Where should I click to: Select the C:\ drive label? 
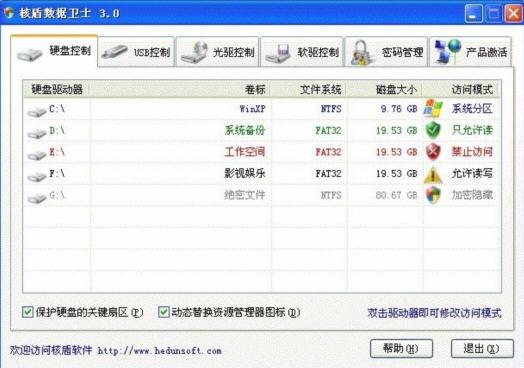pos(57,109)
